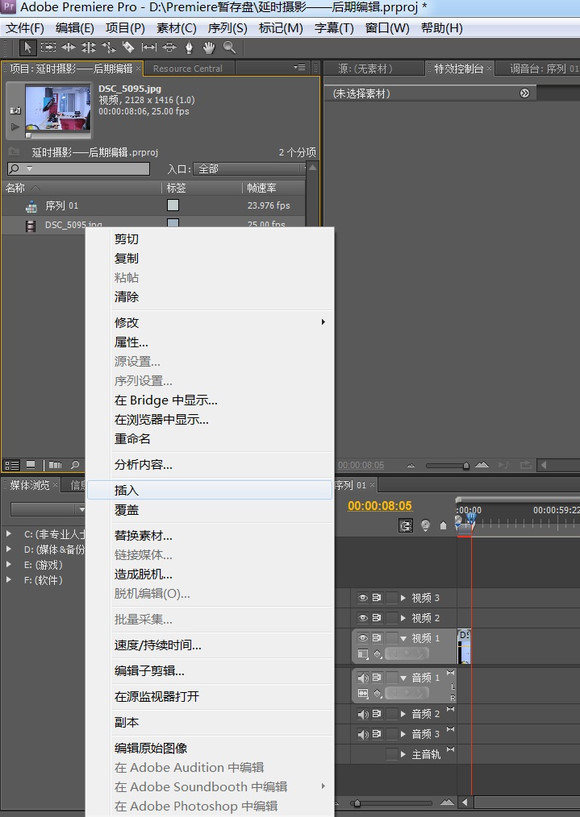Select the Rate Stretch tool
580x817 pixels.
click(108, 48)
